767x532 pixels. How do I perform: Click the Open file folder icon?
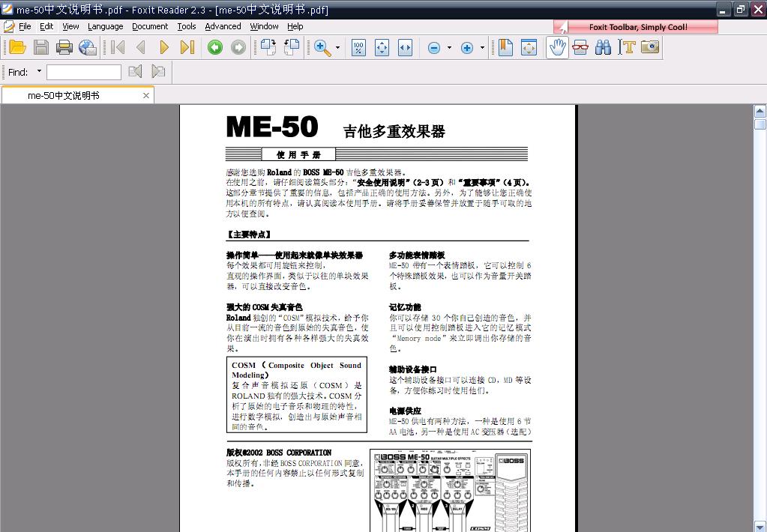[x=17, y=47]
